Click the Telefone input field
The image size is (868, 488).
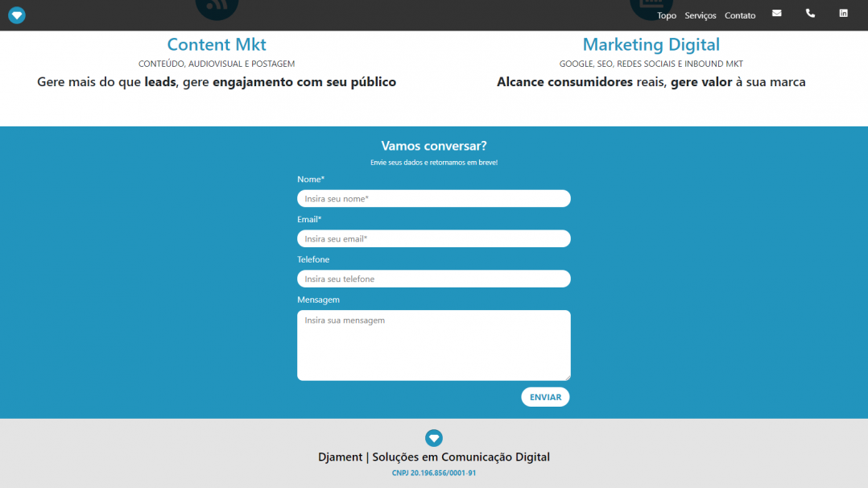tap(433, 279)
